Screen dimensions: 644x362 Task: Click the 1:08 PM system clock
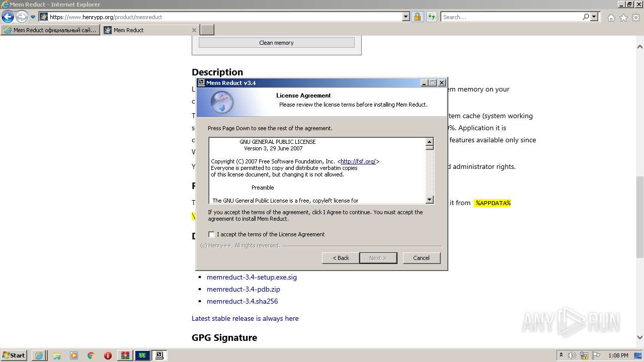(618, 355)
